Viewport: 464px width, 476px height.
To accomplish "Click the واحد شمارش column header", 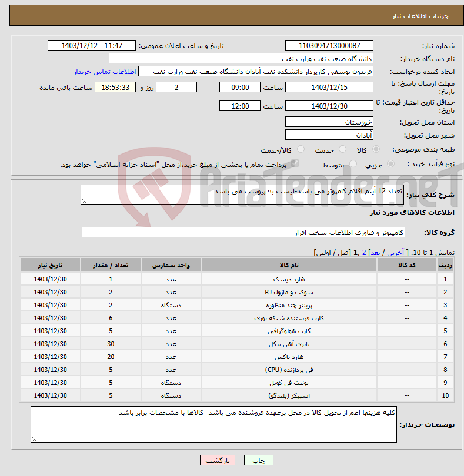I will click(171, 265).
